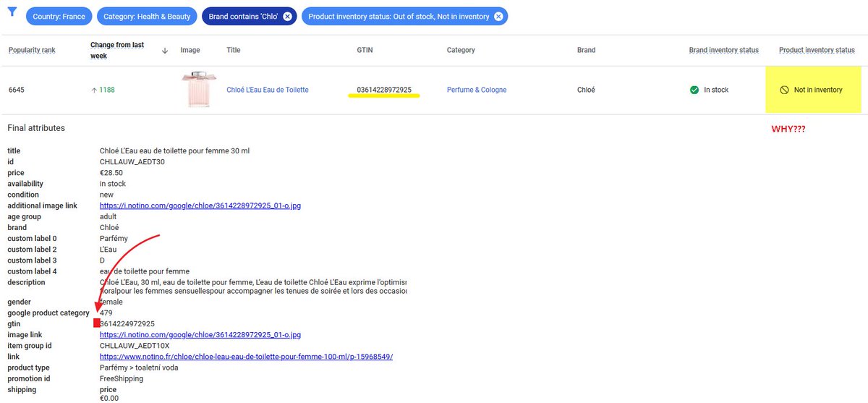Click the Not in inventory blocked icon
The width and height of the screenshot is (868, 403).
784,90
